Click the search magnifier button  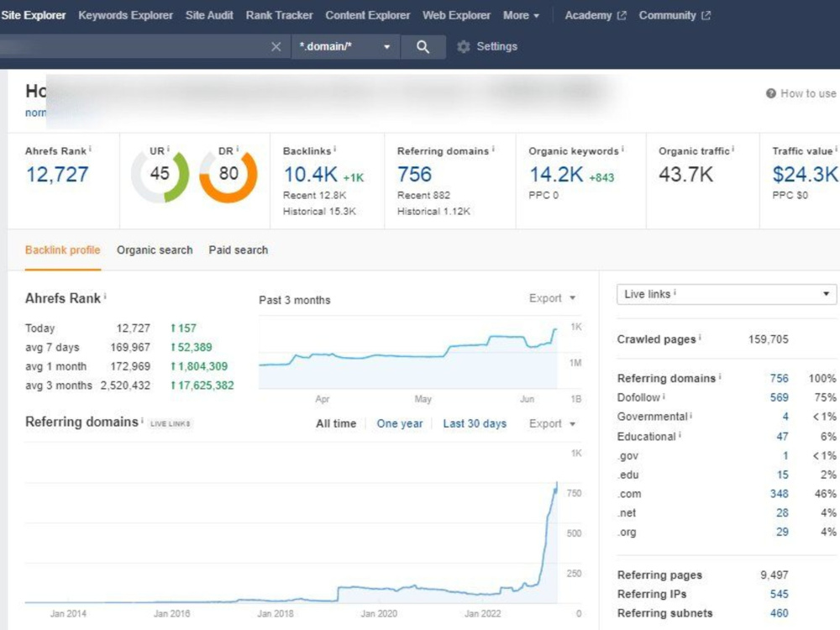[423, 46]
